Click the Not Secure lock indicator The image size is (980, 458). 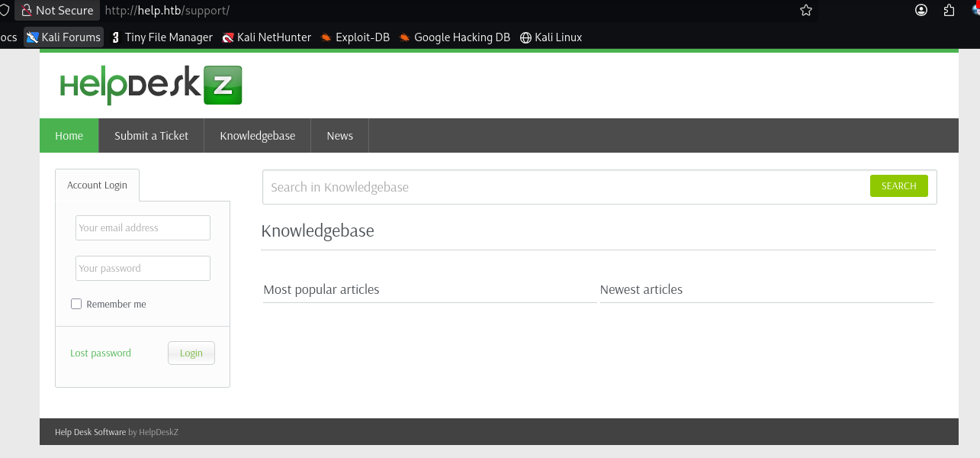click(x=57, y=11)
